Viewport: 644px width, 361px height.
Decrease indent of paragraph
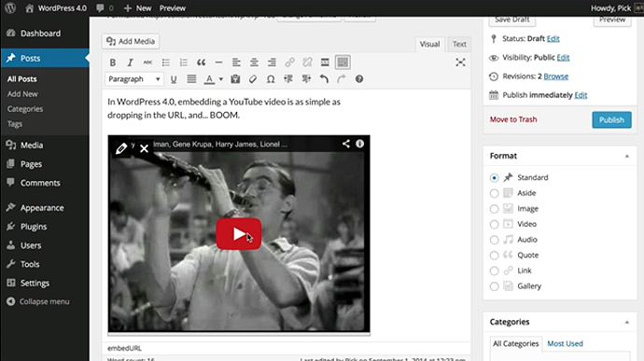point(288,79)
